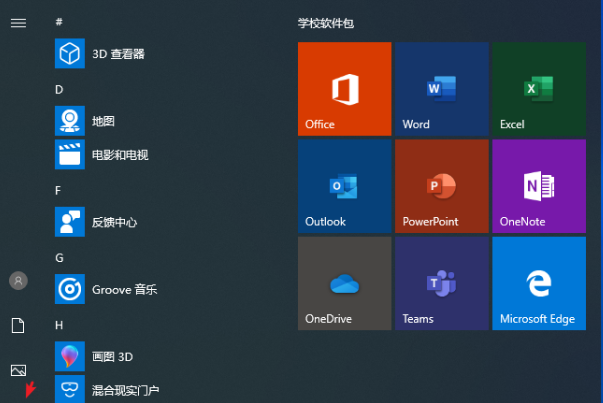603x403 pixels.
Task: Select the 3D 查看器 list label
Action: point(118,54)
